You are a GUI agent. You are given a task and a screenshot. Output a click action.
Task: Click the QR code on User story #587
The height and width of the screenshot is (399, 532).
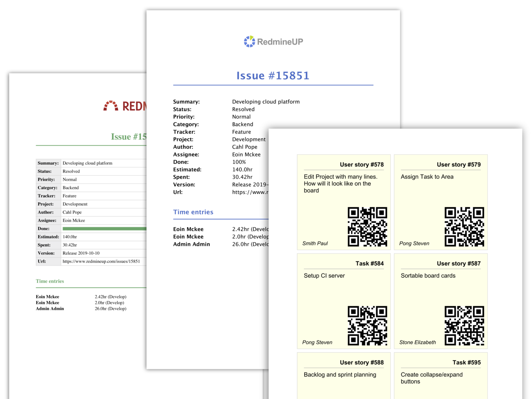[x=464, y=325]
